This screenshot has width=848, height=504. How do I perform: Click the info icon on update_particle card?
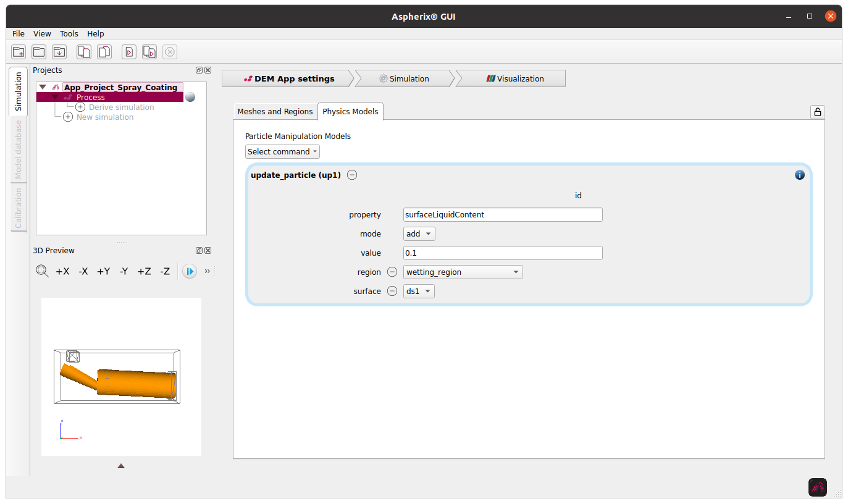point(800,175)
